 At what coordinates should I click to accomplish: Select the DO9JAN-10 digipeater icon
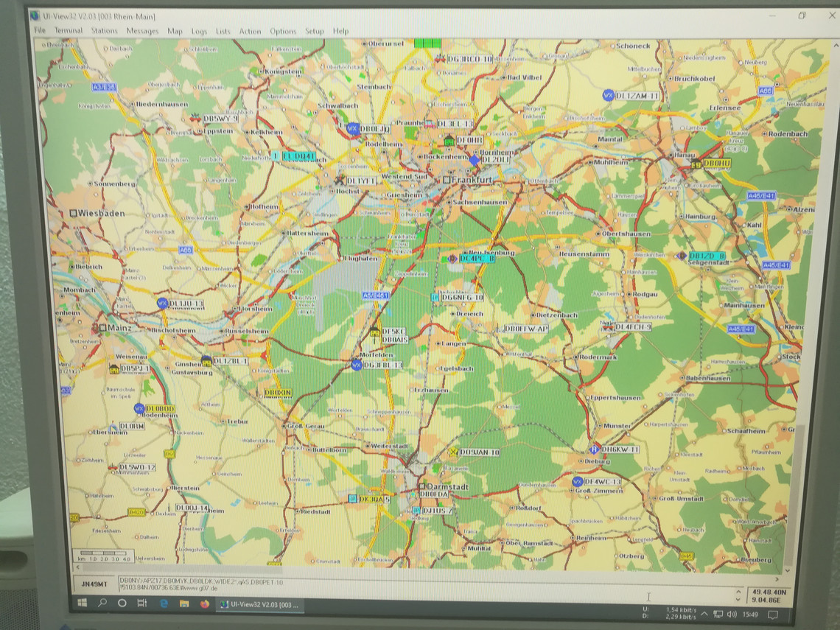pyautogui.click(x=453, y=452)
